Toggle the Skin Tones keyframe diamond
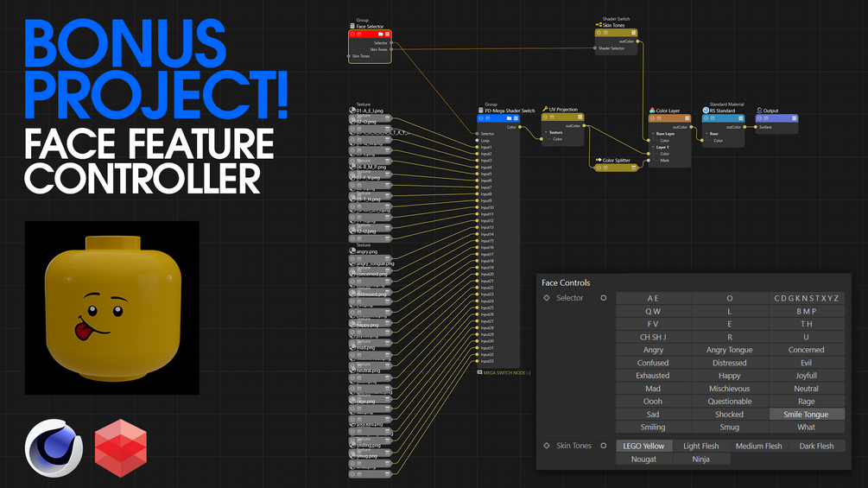868x488 pixels. (547, 446)
